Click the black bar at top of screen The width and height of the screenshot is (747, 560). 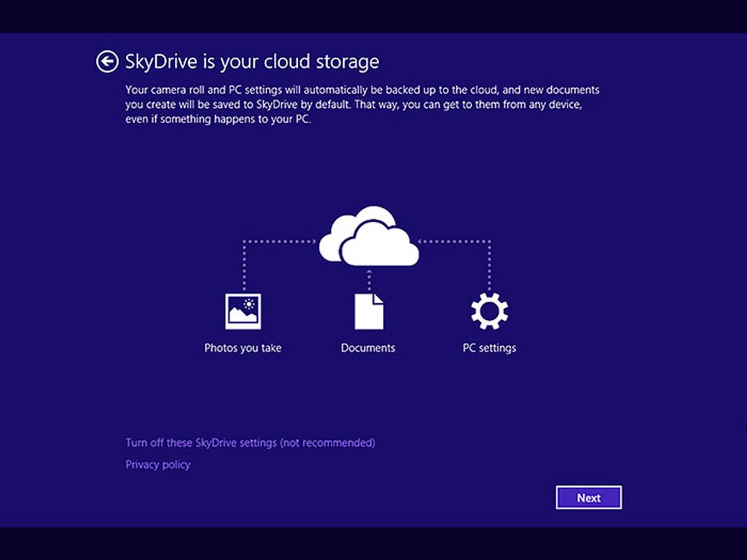pyautogui.click(x=373, y=16)
